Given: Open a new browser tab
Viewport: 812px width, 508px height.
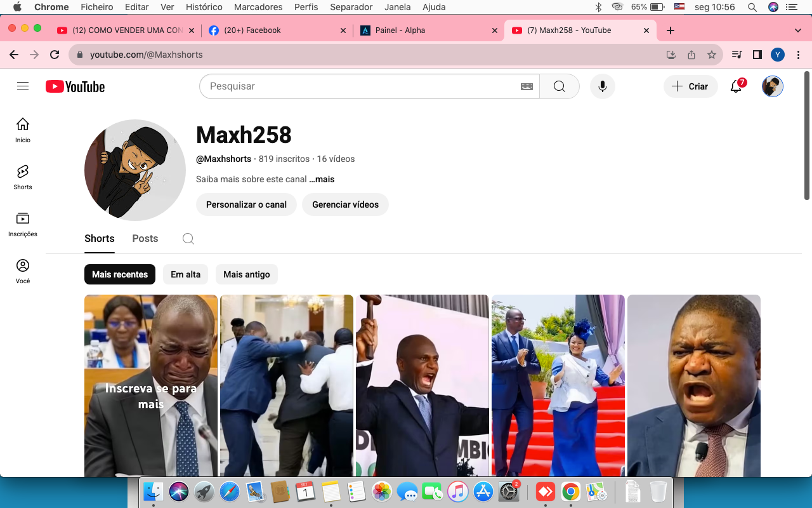Looking at the screenshot, I should (x=671, y=30).
